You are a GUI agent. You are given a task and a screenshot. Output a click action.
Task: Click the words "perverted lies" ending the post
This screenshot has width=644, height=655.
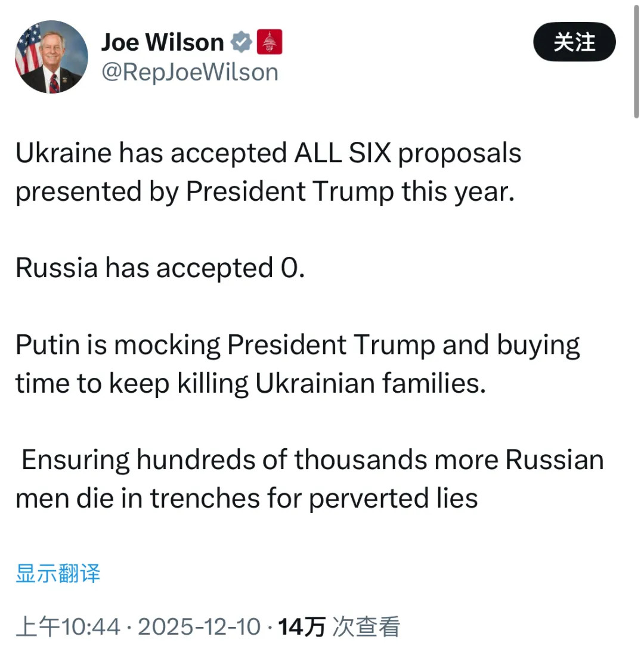pyautogui.click(x=393, y=499)
